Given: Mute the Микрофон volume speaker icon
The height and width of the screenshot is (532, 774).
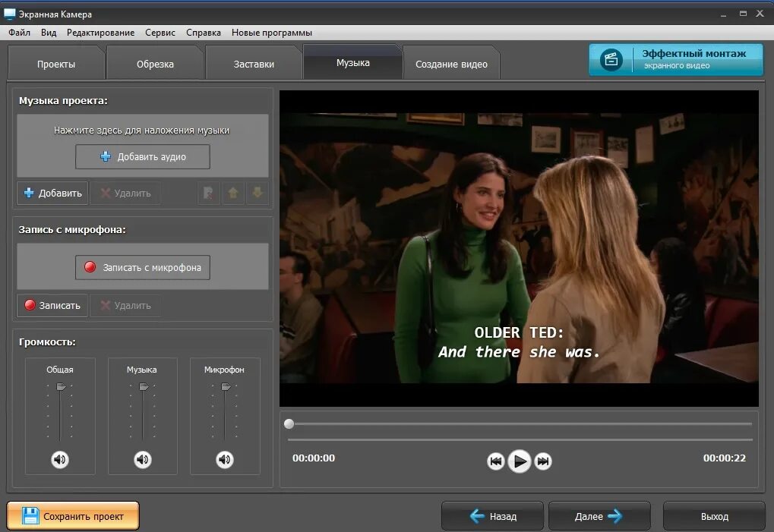Looking at the screenshot, I should click(x=225, y=459).
